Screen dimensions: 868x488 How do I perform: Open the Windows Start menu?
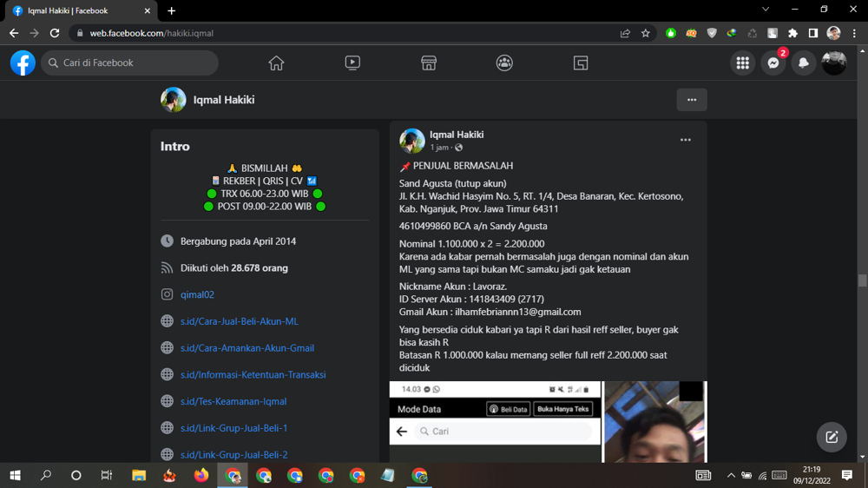[x=15, y=475]
